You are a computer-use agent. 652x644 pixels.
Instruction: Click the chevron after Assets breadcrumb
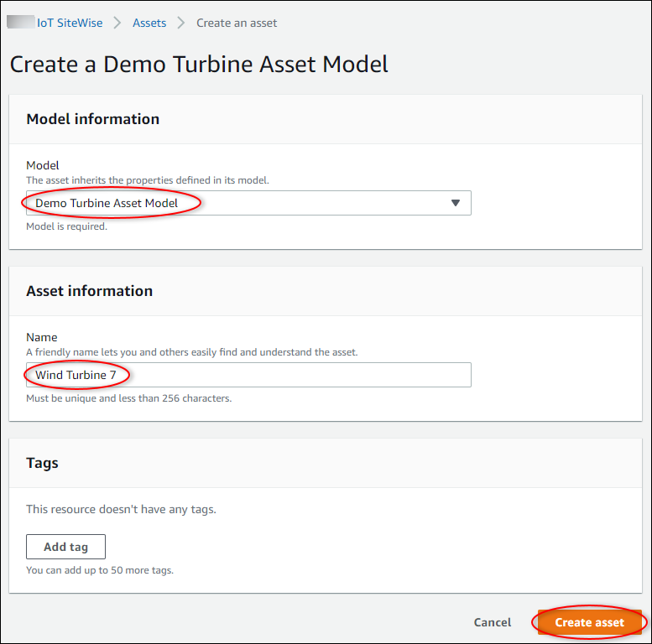[181, 23]
